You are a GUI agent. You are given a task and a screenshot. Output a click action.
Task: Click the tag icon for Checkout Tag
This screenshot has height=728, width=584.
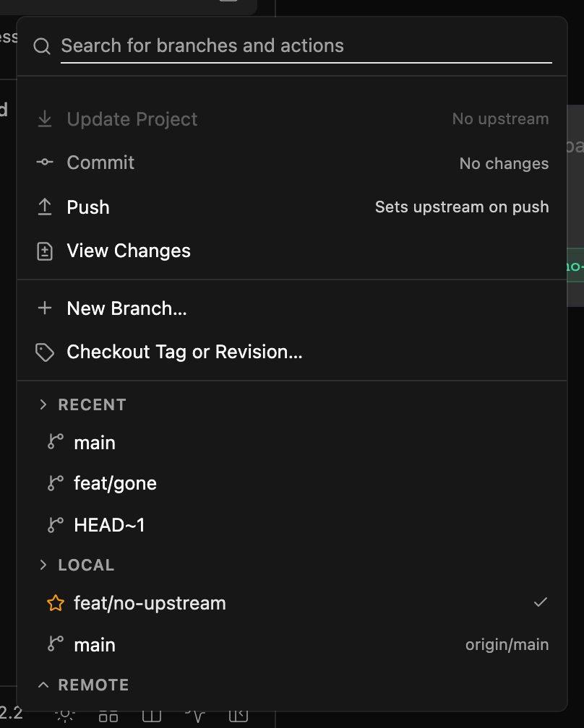(x=45, y=352)
